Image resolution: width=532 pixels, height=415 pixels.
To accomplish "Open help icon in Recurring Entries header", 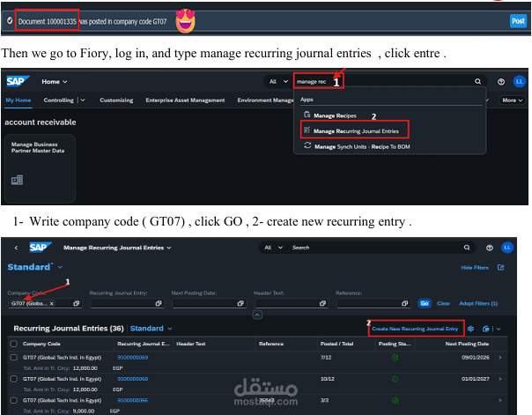I will 489,248.
